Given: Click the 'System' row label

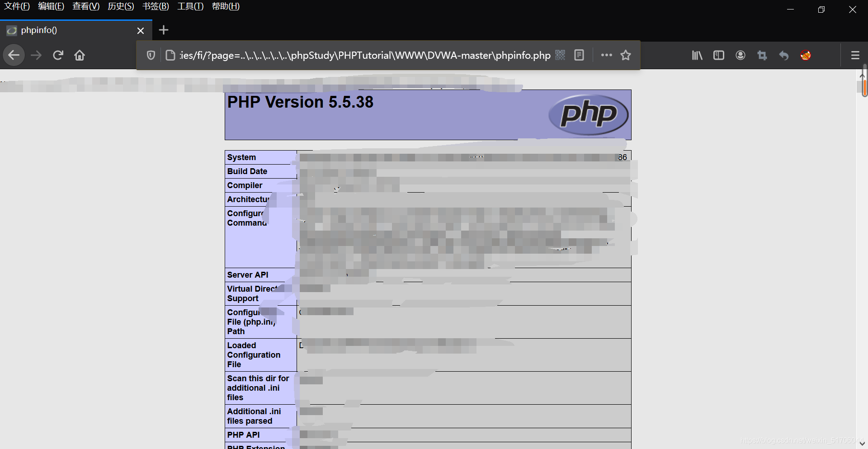Looking at the screenshot, I should point(241,157).
